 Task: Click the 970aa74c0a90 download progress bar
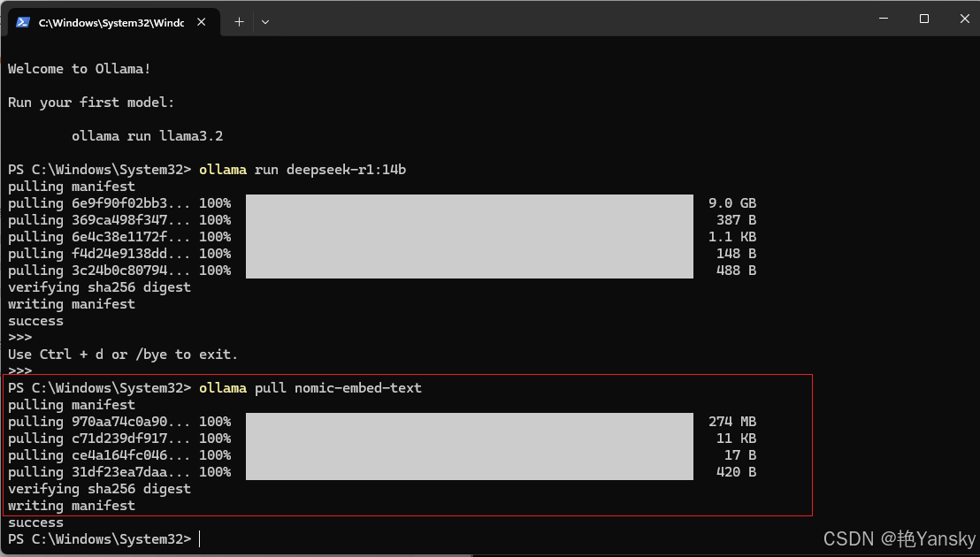(x=470, y=422)
